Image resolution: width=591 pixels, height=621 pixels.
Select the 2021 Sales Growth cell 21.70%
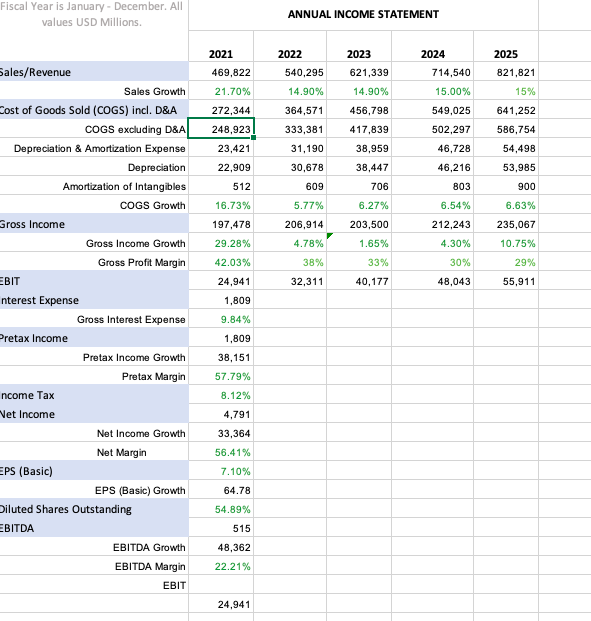(221, 91)
